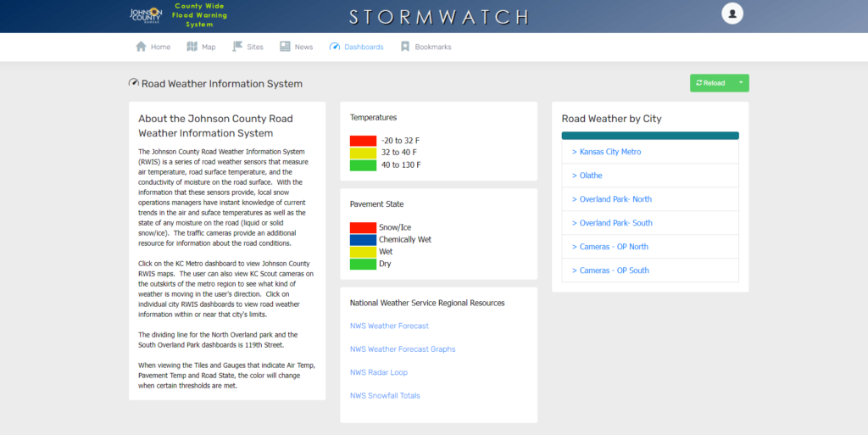This screenshot has width=868, height=435.
Task: Click the Johnson County logo
Action: click(145, 15)
